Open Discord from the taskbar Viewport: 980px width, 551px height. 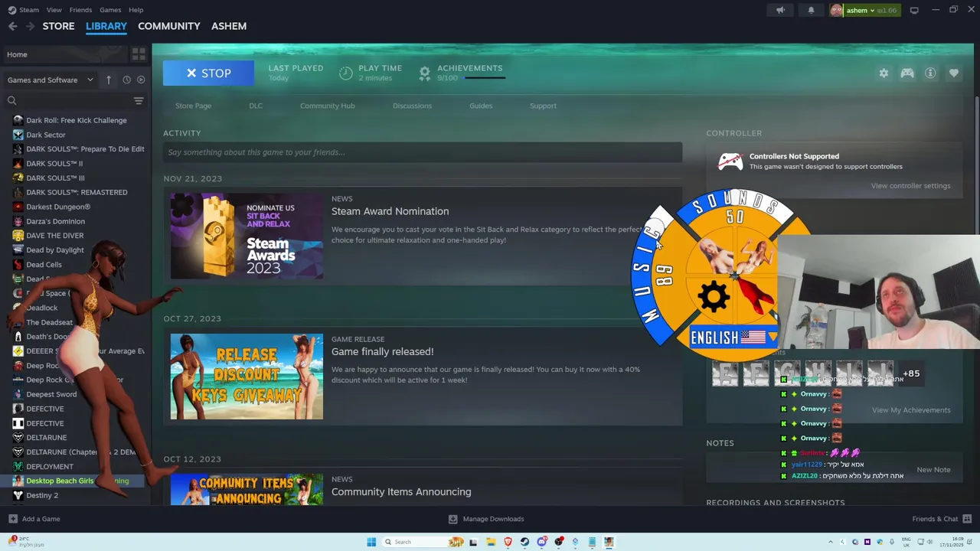tap(542, 542)
